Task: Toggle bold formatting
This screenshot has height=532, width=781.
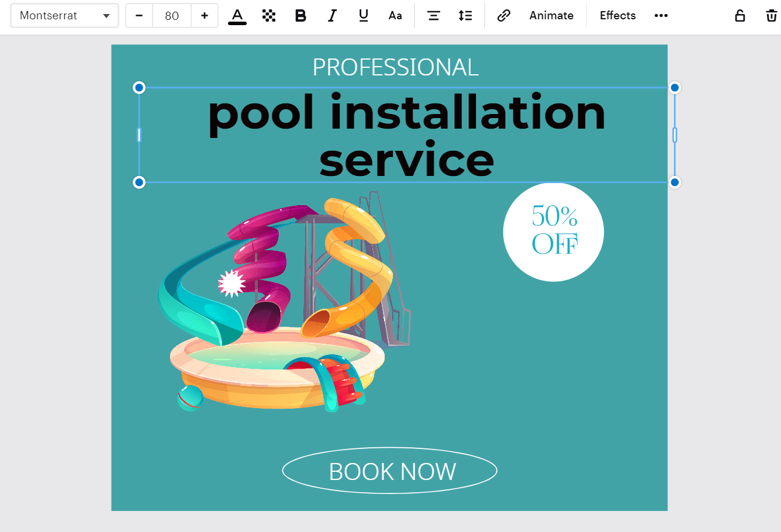Action: point(300,16)
